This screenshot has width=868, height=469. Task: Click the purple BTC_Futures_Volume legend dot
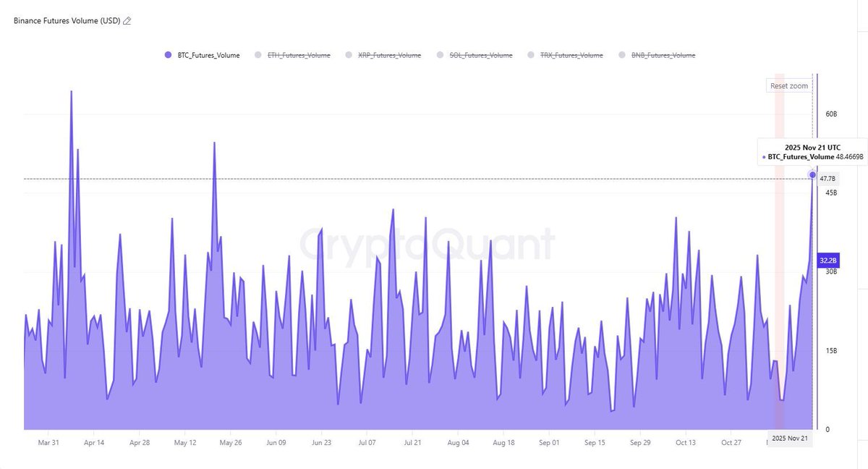tap(168, 54)
